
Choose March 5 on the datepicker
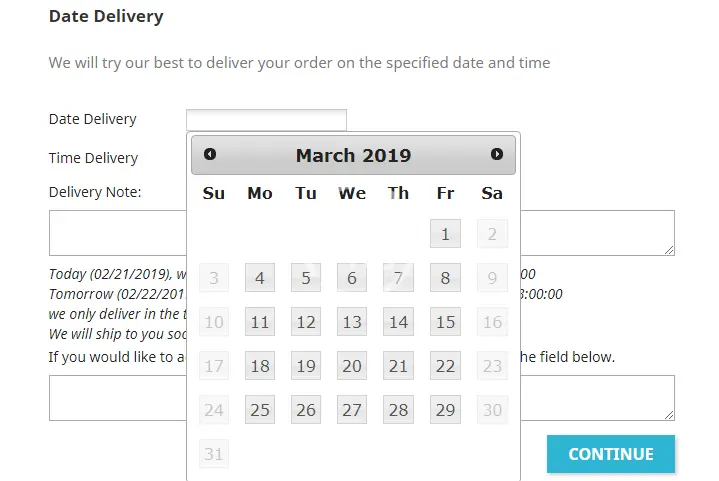point(306,278)
